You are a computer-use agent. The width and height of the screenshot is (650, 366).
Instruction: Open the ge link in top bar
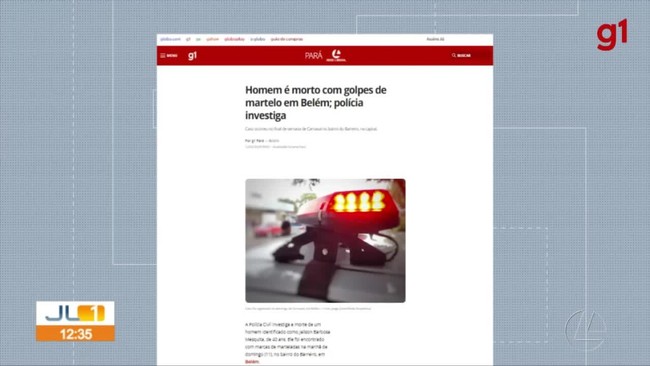(198, 39)
